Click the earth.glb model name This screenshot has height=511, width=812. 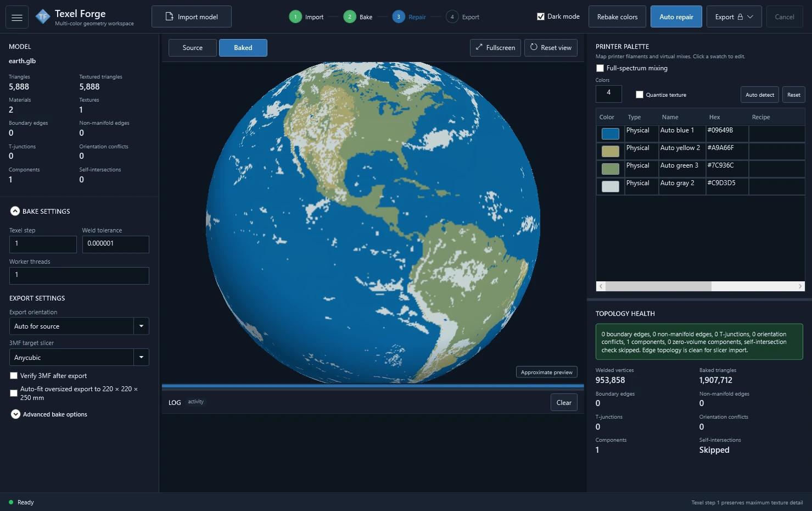click(23, 61)
